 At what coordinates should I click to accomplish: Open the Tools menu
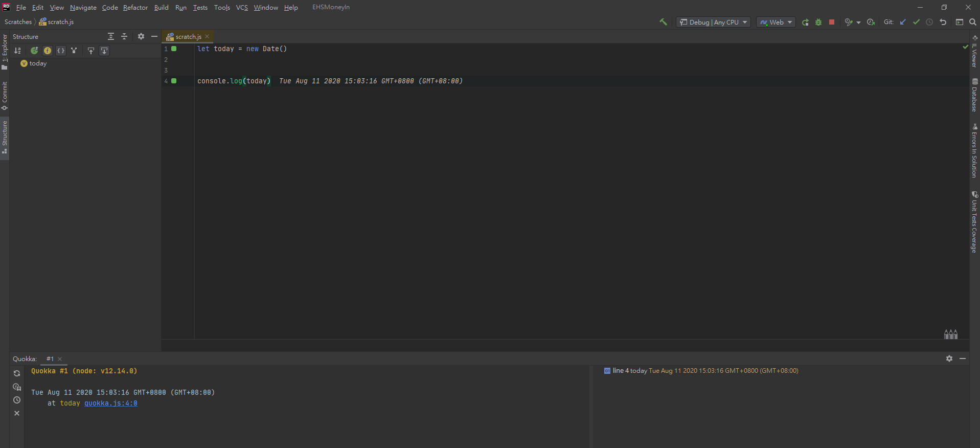pos(222,8)
